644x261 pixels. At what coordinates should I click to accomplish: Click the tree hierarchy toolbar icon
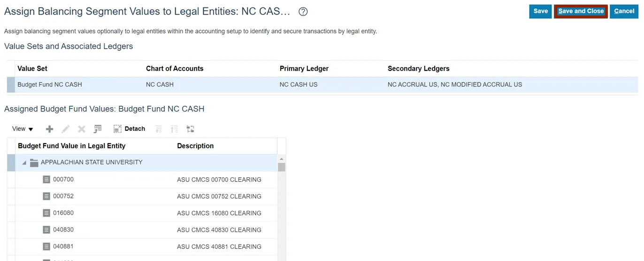[x=190, y=129]
